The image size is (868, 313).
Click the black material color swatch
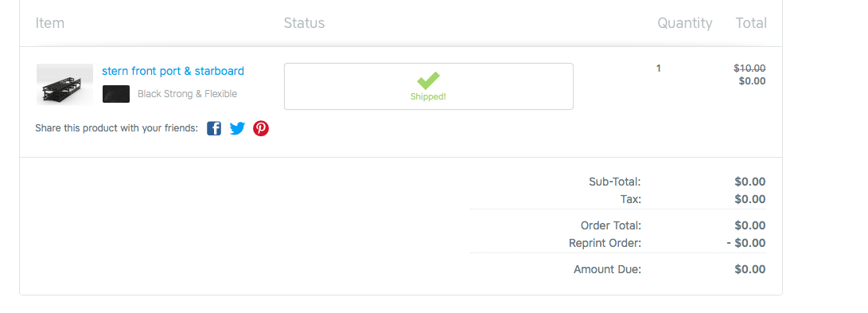point(116,94)
